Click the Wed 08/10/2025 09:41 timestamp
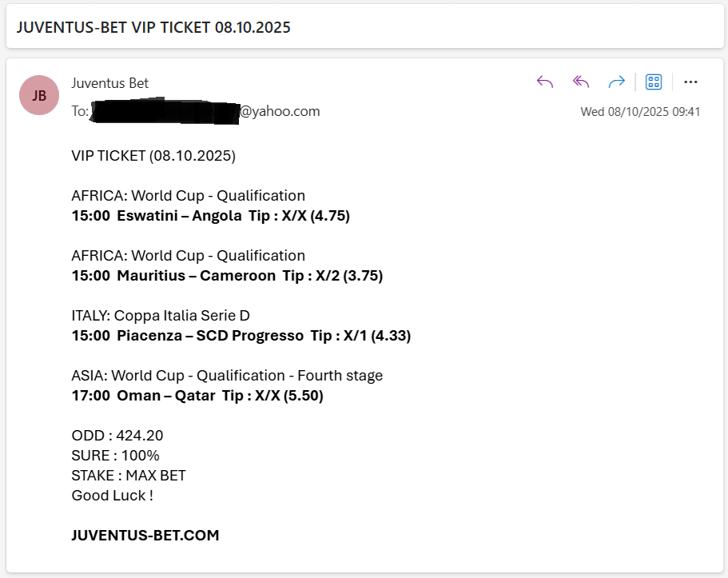This screenshot has height=578, width=728. [640, 112]
